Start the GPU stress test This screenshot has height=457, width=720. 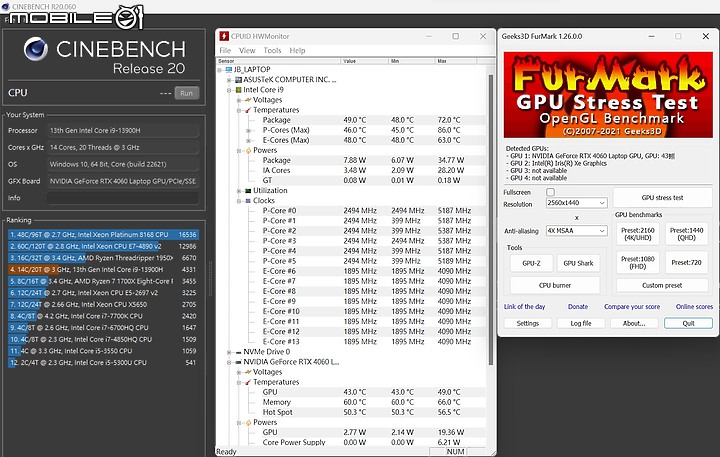(x=662, y=197)
